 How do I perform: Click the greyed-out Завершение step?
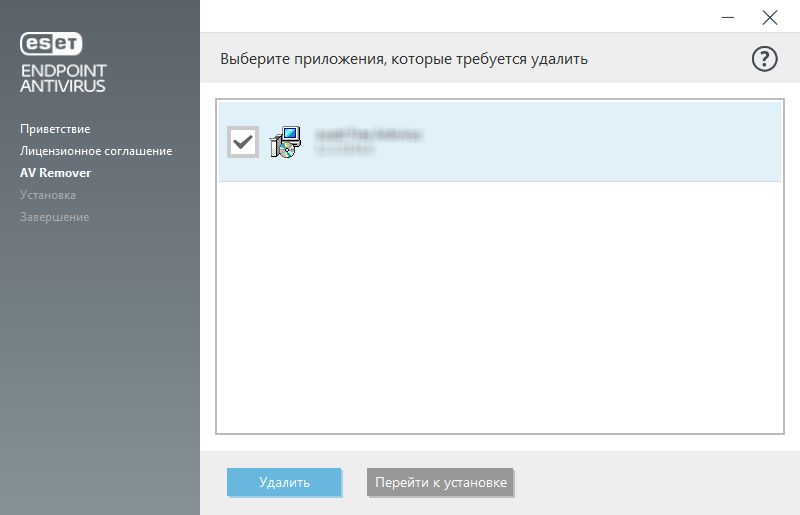[54, 217]
